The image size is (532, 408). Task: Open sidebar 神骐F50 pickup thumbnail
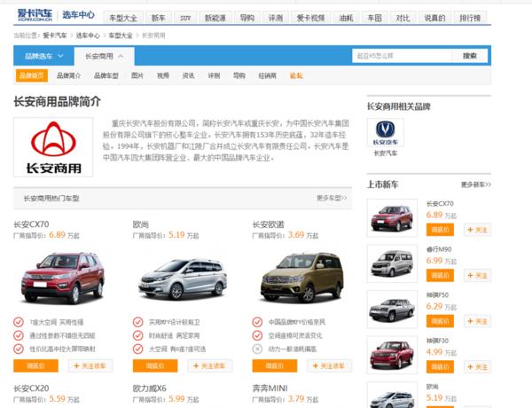tap(392, 310)
